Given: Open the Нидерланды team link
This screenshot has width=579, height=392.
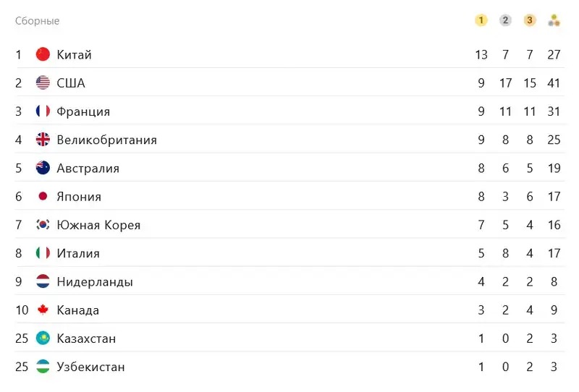Looking at the screenshot, I should (95, 282).
